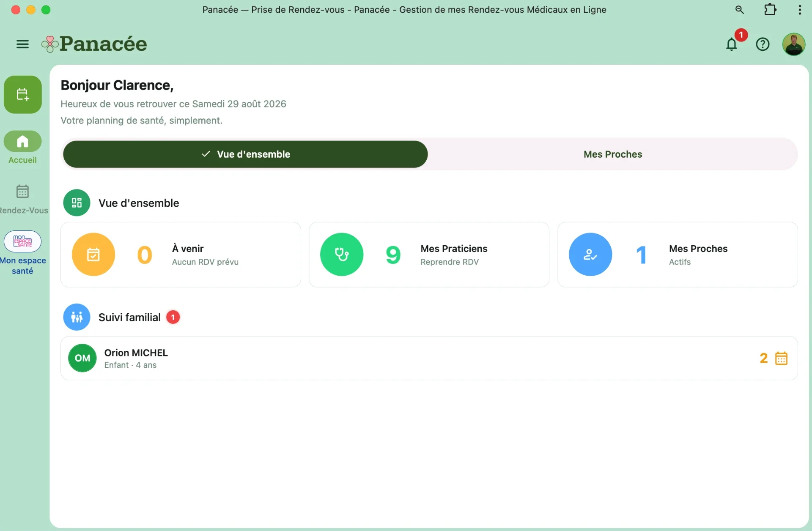Click the blue Mes Proches person icon
The image size is (812, 531).
[x=590, y=255]
